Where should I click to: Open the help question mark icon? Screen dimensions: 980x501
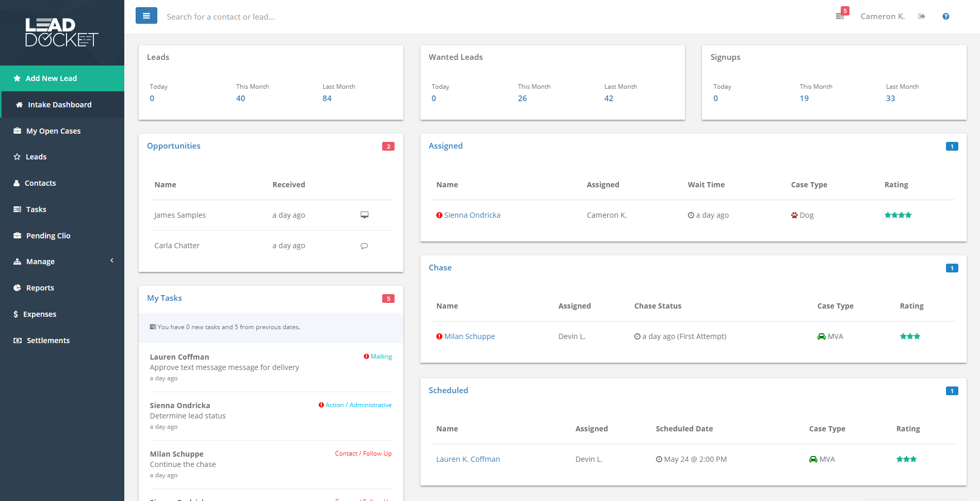pyautogui.click(x=946, y=16)
